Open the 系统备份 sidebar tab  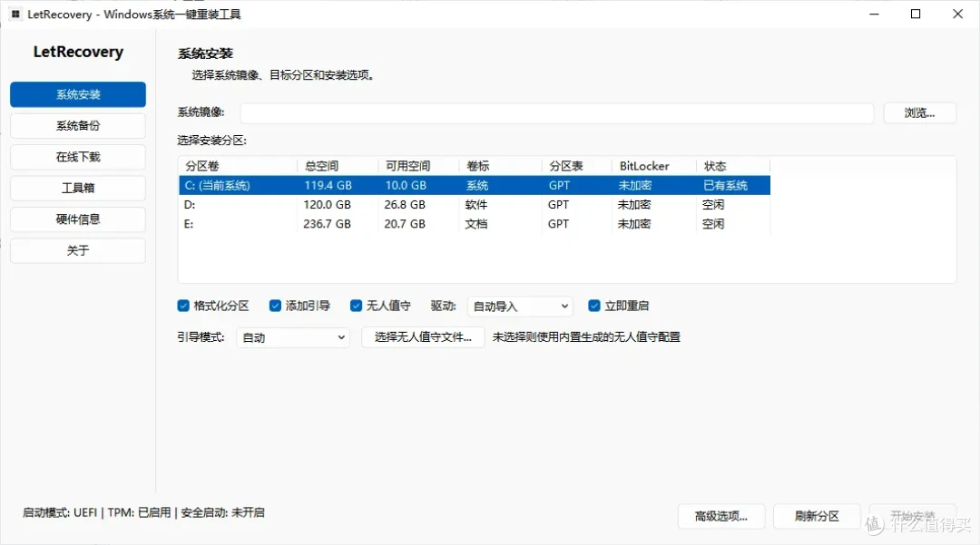coord(78,125)
